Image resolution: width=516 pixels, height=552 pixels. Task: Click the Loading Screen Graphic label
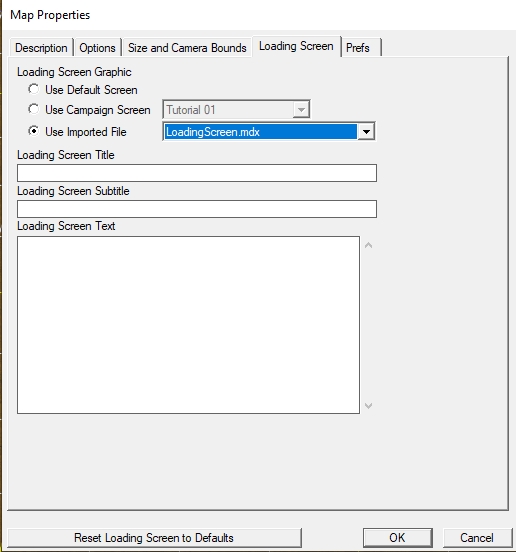coord(74,72)
